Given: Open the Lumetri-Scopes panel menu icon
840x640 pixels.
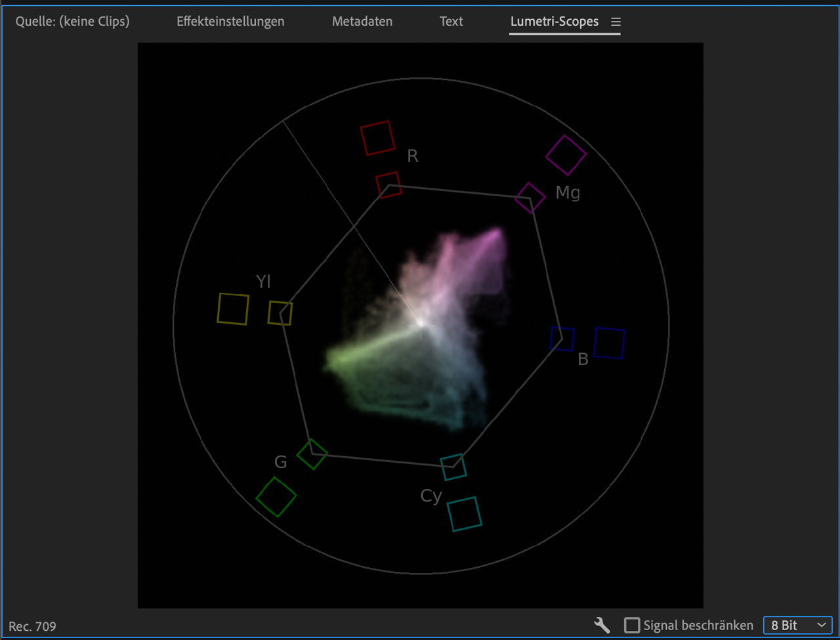Looking at the screenshot, I should (616, 22).
